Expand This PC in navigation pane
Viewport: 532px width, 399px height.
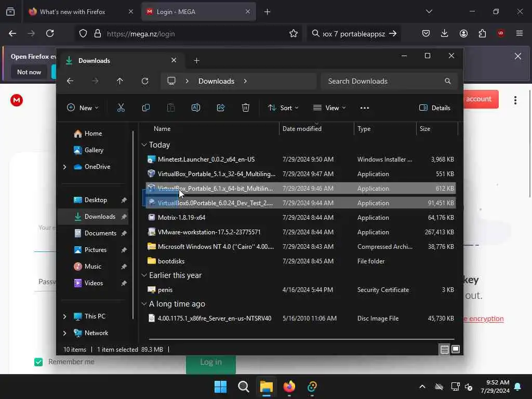(64, 316)
